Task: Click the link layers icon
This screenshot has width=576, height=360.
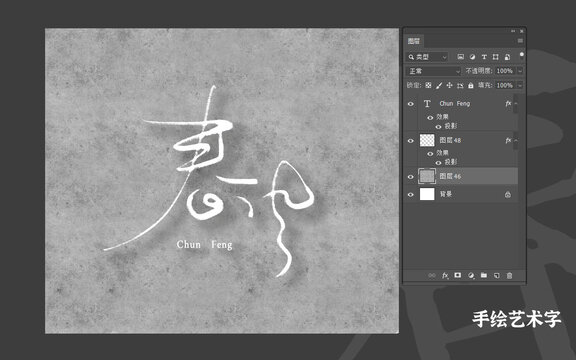Action: [432, 275]
